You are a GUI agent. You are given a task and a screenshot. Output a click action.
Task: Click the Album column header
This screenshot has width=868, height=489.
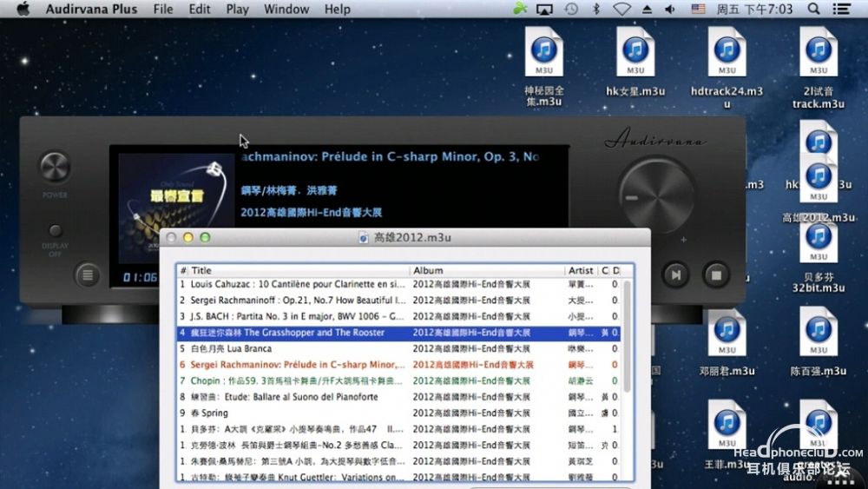[x=487, y=270]
